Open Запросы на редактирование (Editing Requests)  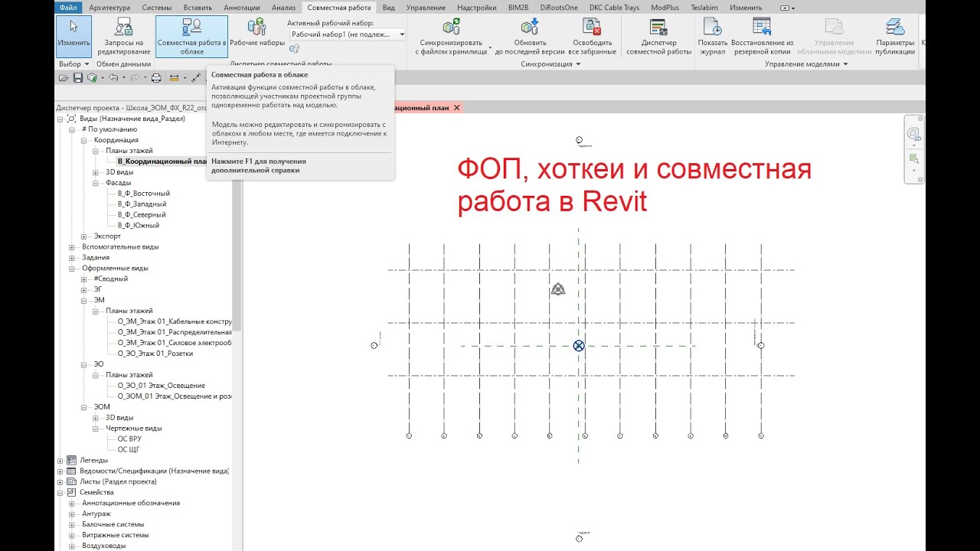[x=123, y=36]
